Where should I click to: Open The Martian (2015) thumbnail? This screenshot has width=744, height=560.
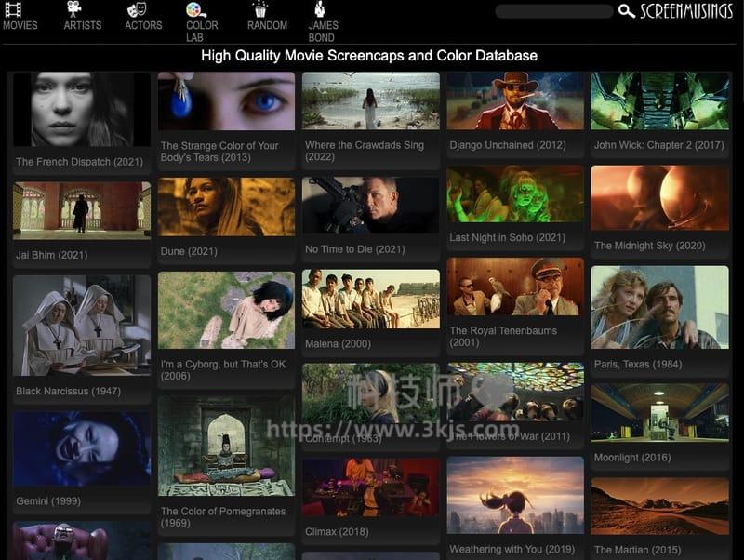[x=659, y=506]
